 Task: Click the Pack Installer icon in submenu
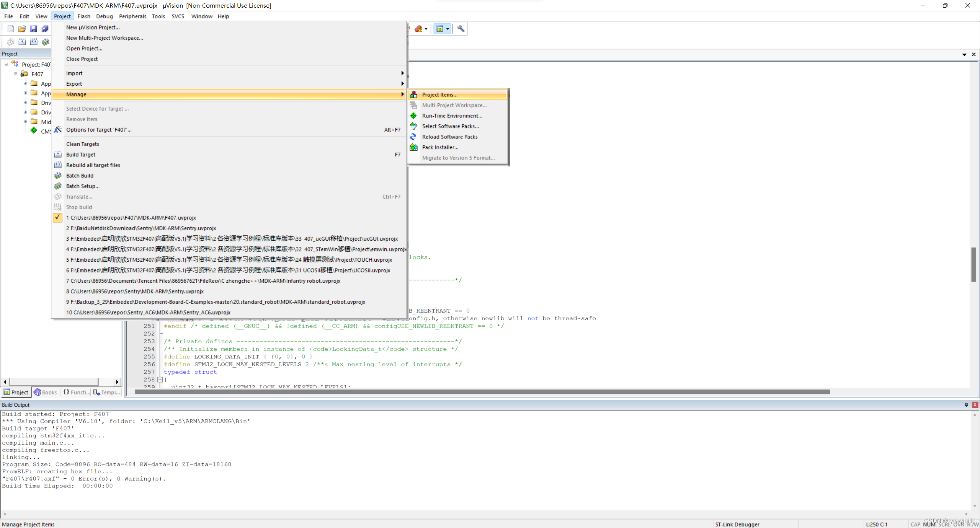(413, 147)
